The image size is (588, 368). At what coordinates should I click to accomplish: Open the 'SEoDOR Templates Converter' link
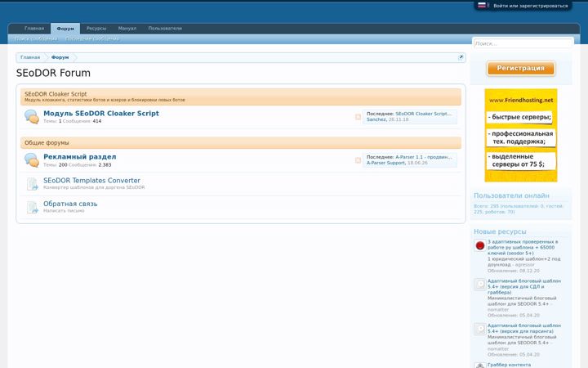coord(91,181)
